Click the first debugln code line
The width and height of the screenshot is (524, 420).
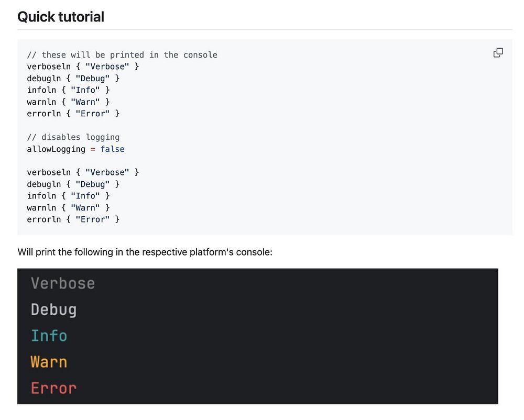73,78
